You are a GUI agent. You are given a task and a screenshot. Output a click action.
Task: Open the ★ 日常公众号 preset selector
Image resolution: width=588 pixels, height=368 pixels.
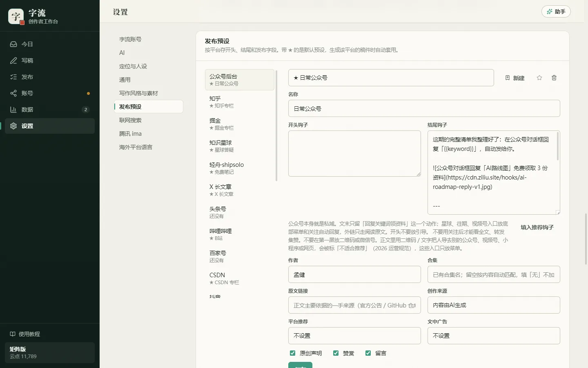[391, 78]
